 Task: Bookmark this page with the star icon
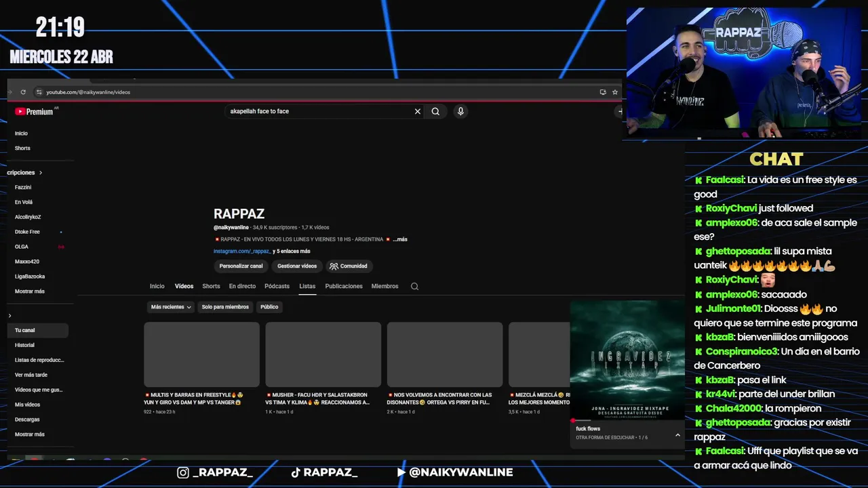click(x=615, y=92)
